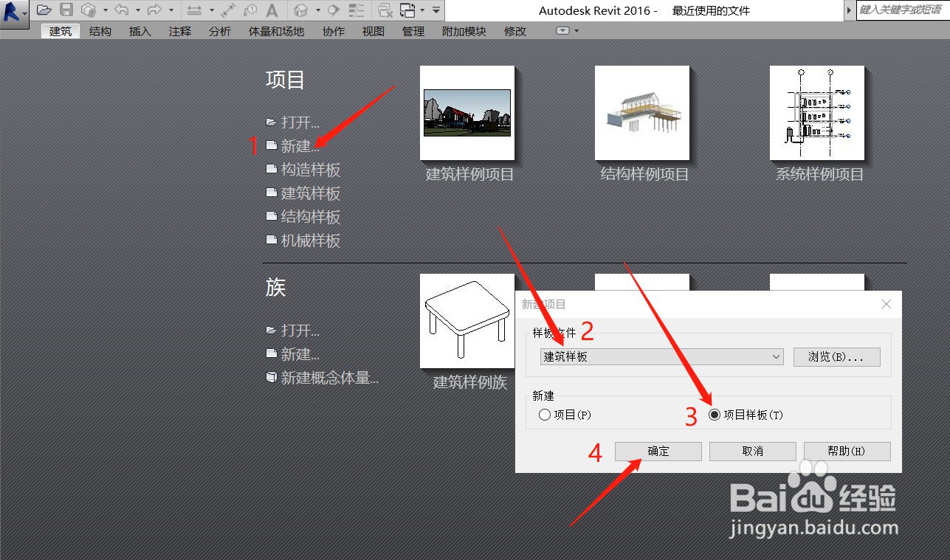Click the folder icon beside 打开 under 项目
This screenshot has width=950, height=560.
(271, 122)
